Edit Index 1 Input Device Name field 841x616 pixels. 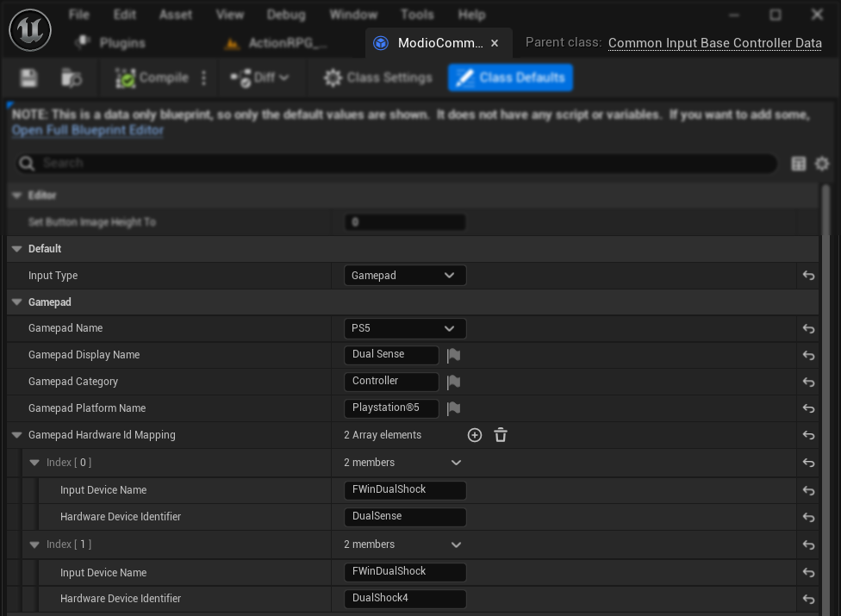(x=405, y=572)
